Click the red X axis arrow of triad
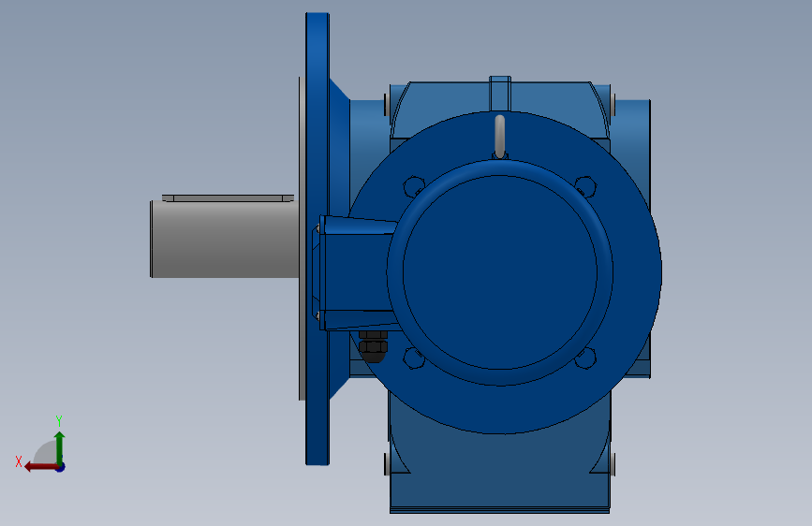This screenshot has width=812, height=526. (40, 467)
